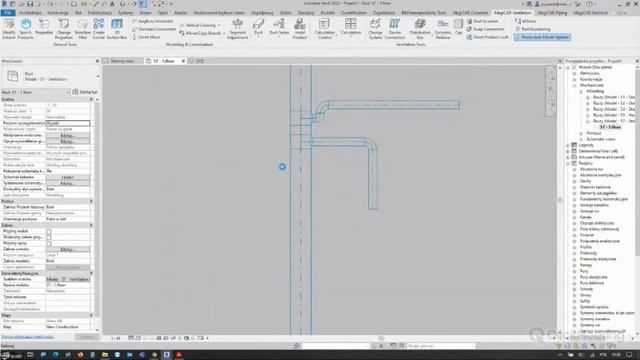Open Search Products tool
Viewport: 640px width, 360px height.
(25, 29)
